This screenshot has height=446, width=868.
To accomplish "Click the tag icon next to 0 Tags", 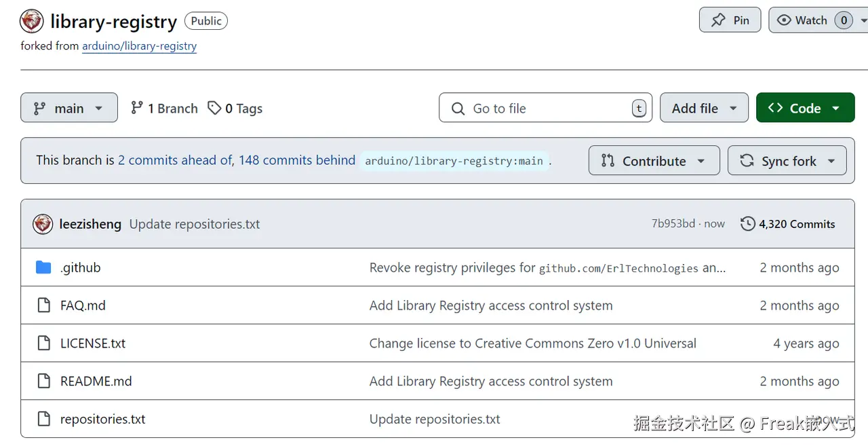I will pos(214,108).
